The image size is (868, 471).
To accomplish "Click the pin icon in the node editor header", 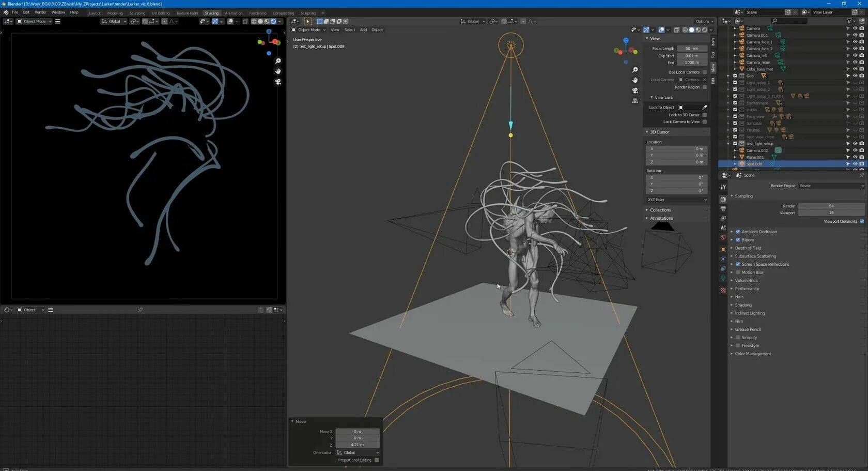I will [x=141, y=310].
